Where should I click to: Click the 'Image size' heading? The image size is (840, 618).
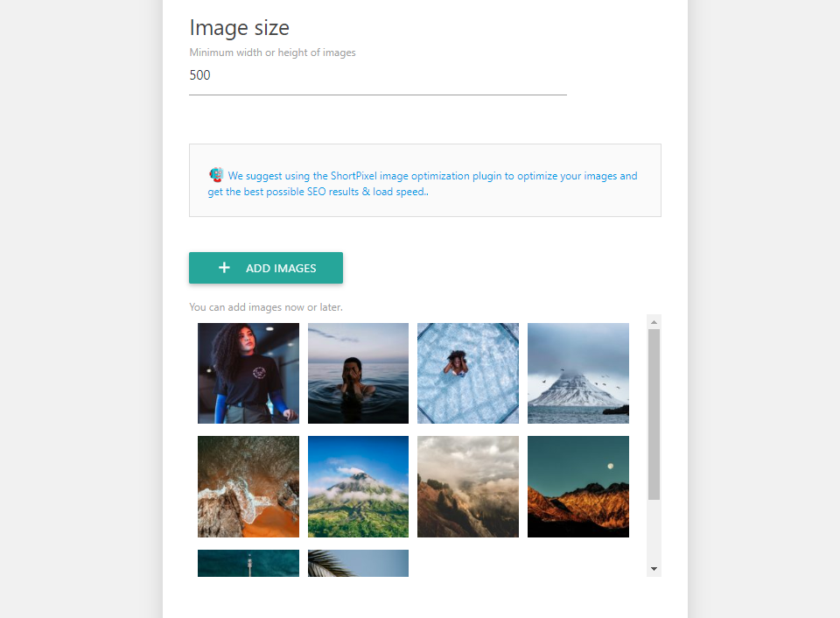pyautogui.click(x=240, y=28)
